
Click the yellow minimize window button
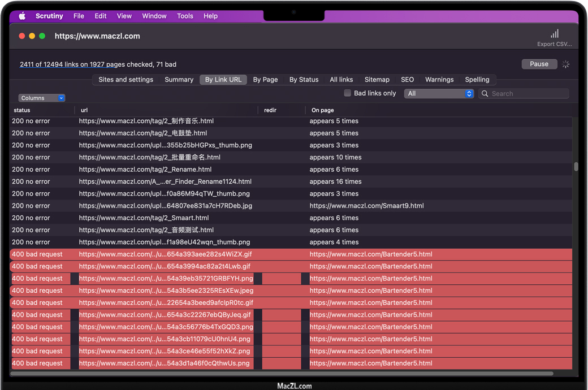coord(32,36)
